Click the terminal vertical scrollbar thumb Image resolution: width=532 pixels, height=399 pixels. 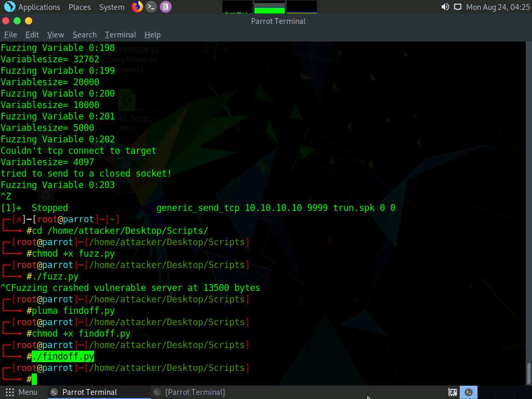[528, 374]
